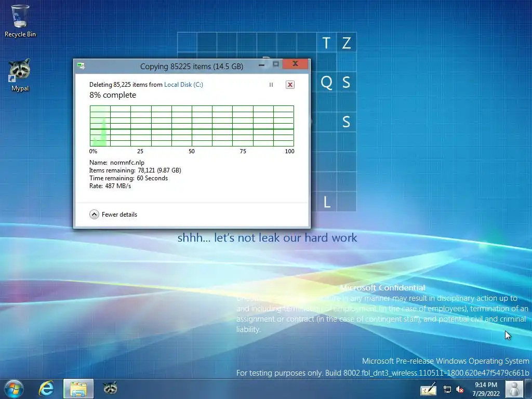Maximize the Copying 85225 items window

[276, 64]
